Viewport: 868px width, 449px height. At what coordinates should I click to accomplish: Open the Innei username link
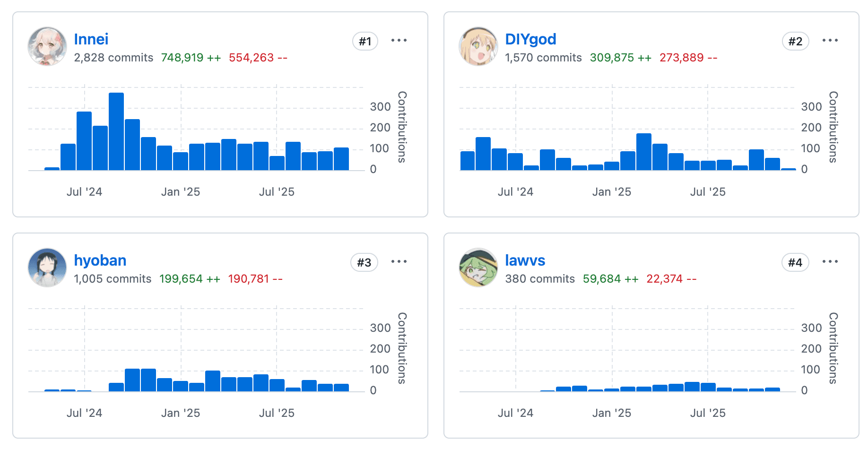coord(91,39)
